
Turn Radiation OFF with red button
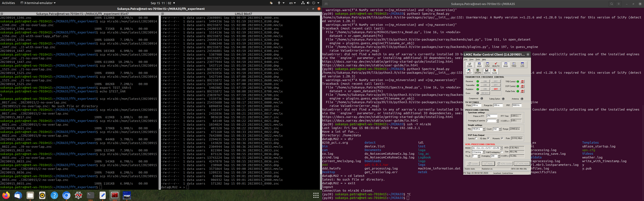point(496,89)
